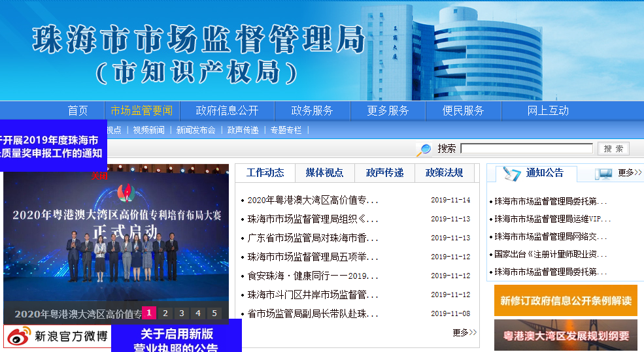Select 政务服务 in navigation bar
644x352 pixels.
312,111
